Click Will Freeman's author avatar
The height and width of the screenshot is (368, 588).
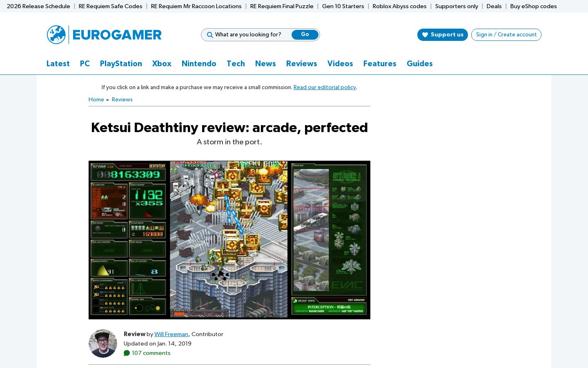[103, 343]
